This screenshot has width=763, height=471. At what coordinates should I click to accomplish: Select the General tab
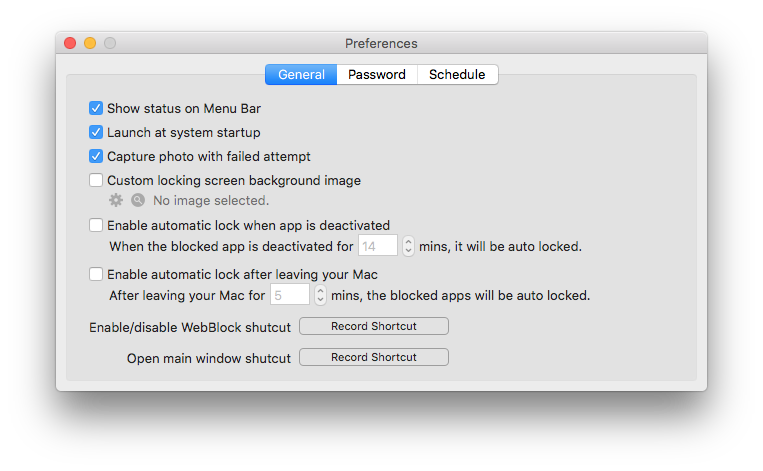click(301, 74)
